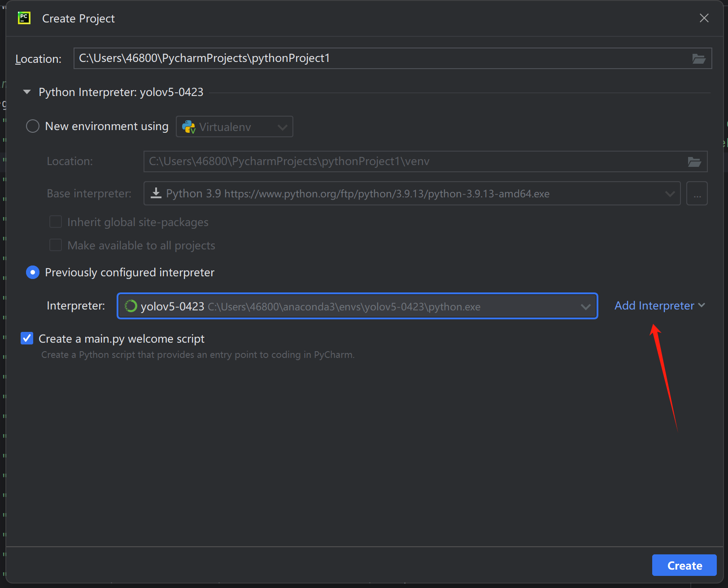This screenshot has height=588, width=728.
Task: Click the folder icon in venv Location field
Action: tap(694, 162)
